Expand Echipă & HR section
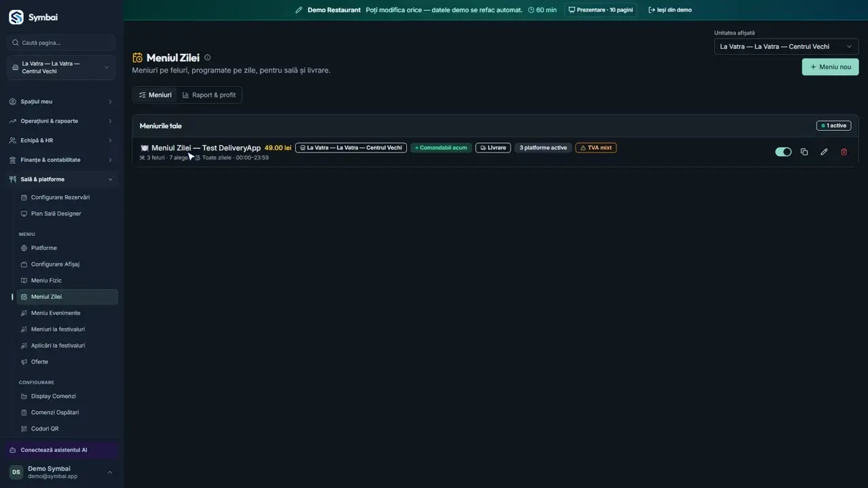868x488 pixels. 61,140
